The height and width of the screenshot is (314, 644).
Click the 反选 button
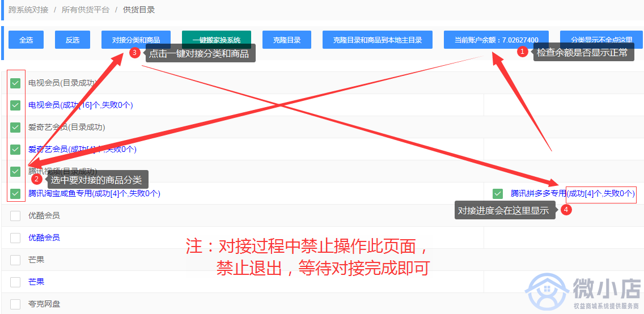point(73,40)
